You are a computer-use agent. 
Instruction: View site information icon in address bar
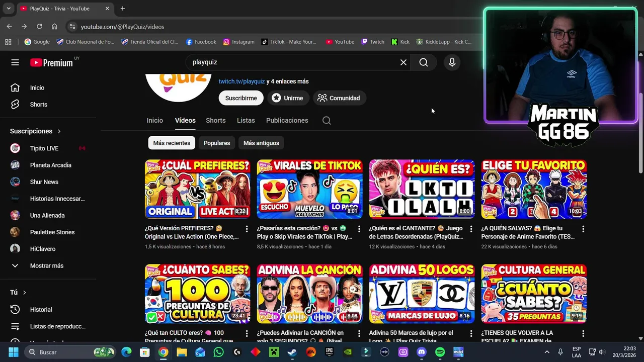pyautogui.click(x=72, y=26)
